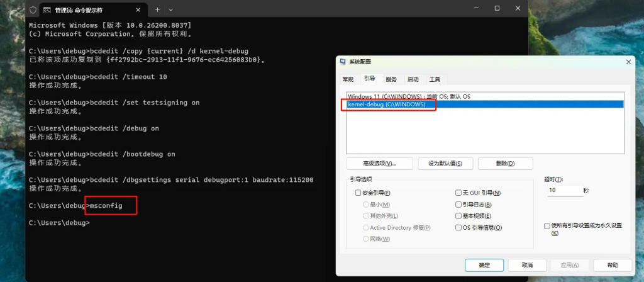Switch to the 引导 tab
The height and width of the screenshot is (282, 644).
pyautogui.click(x=370, y=79)
